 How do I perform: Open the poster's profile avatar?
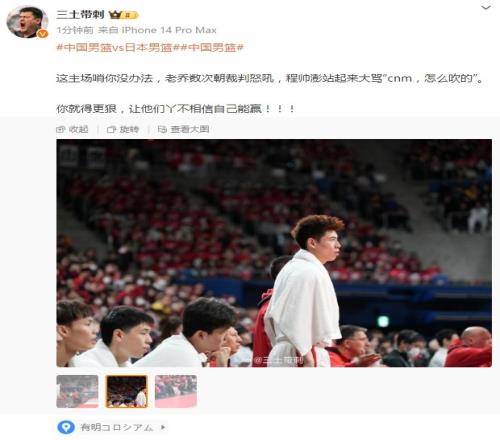click(27, 22)
